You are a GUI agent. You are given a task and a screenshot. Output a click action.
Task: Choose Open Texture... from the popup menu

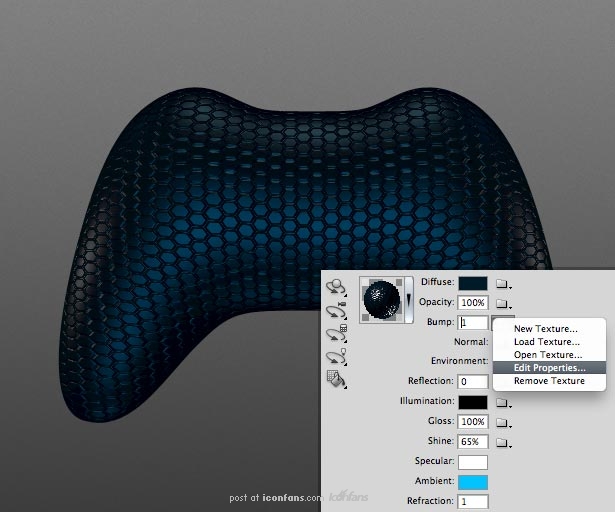tap(549, 355)
